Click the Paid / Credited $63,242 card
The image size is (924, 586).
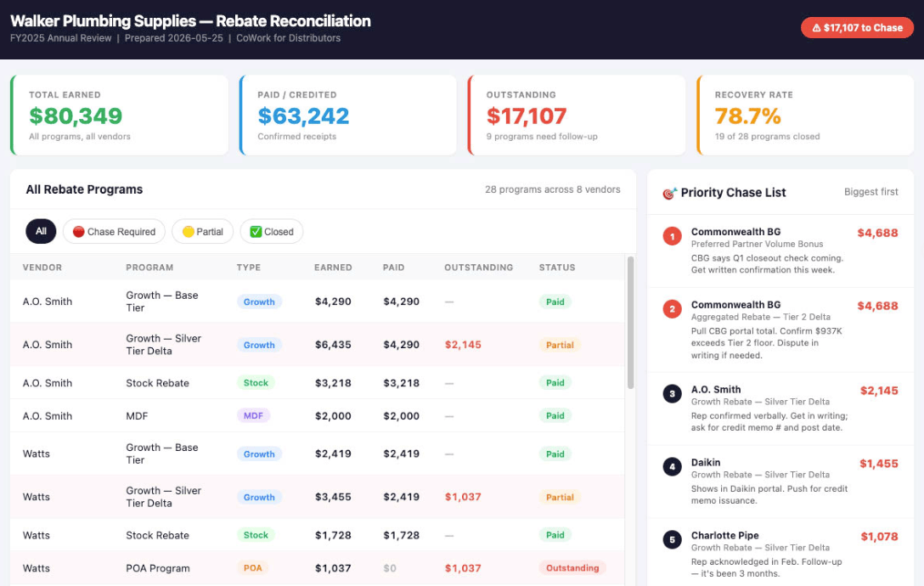[347, 115]
